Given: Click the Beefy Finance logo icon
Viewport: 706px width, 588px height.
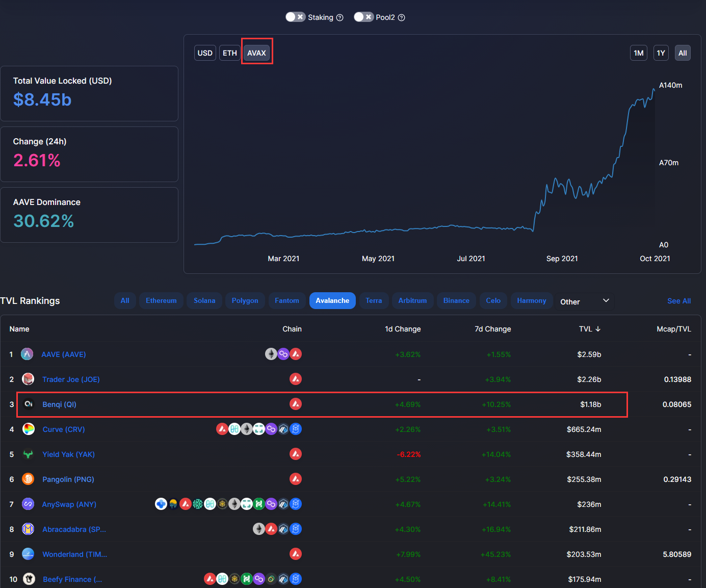Looking at the screenshot, I should [x=29, y=579].
